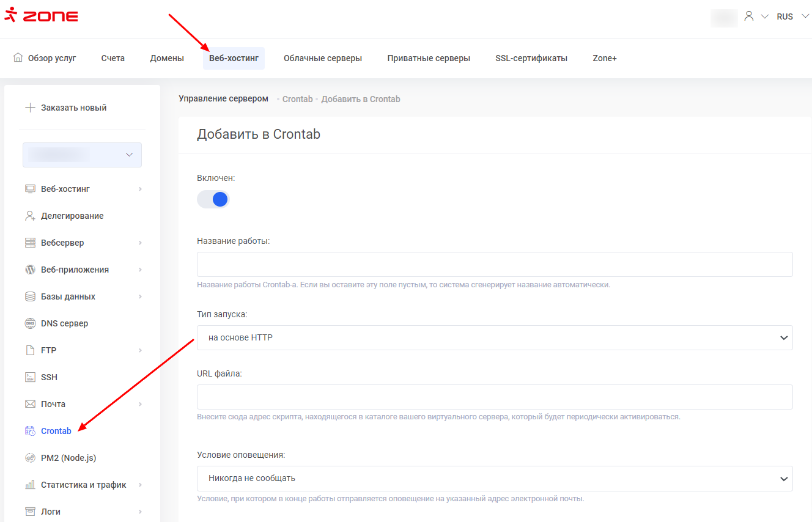Viewport: 812px width, 522px height.
Task: Click the Crontab breadcrumb link
Action: (297, 99)
